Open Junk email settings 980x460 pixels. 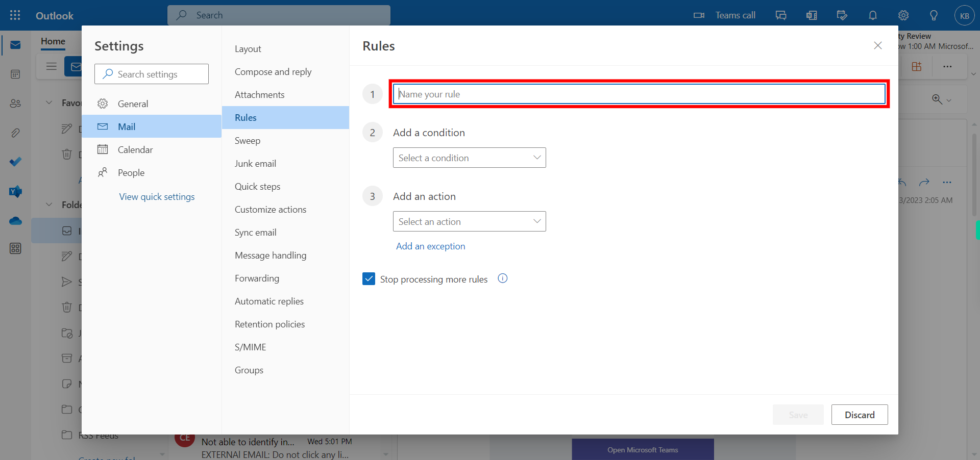click(285, 164)
